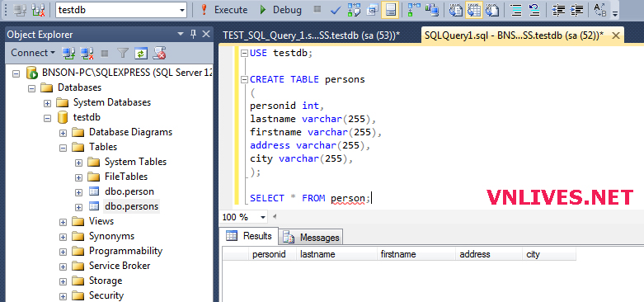Click the script icon with red X
Viewport: 644px width, 302px height.
tap(159, 53)
